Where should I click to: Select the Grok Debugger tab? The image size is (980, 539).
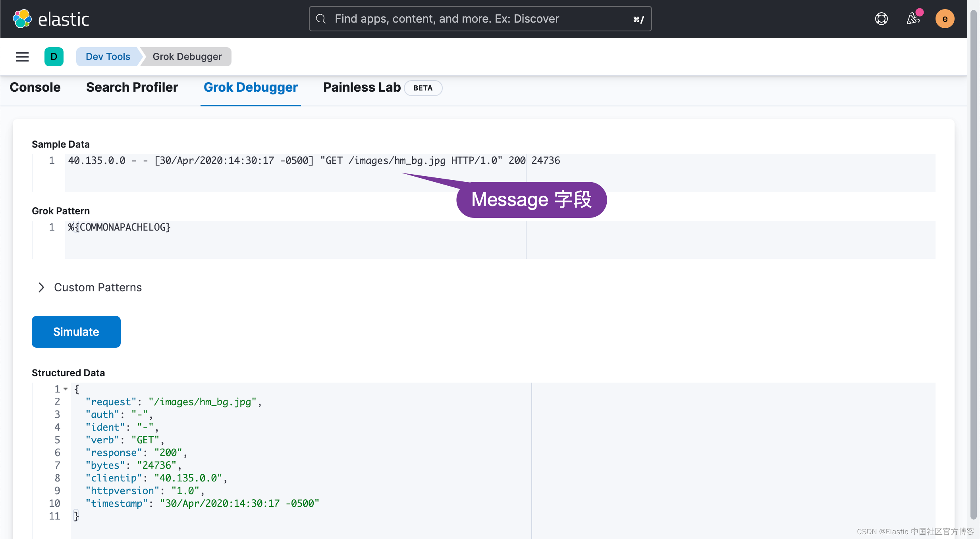[250, 87]
